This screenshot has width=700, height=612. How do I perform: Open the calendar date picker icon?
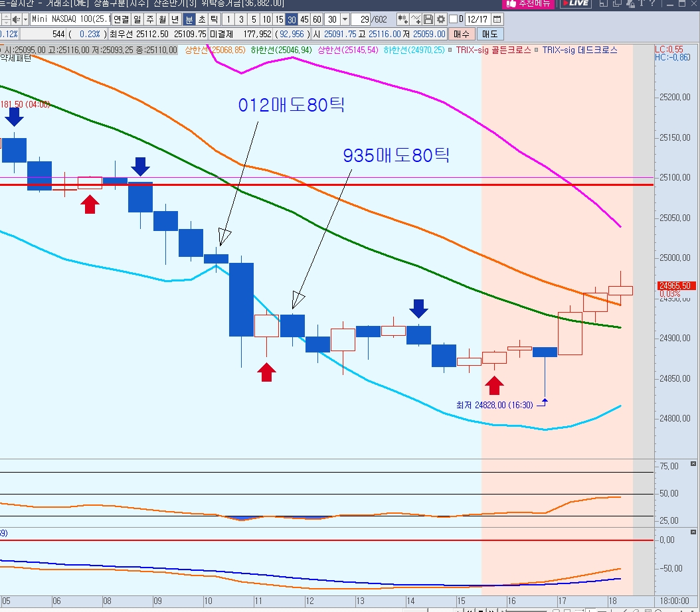coord(497,19)
